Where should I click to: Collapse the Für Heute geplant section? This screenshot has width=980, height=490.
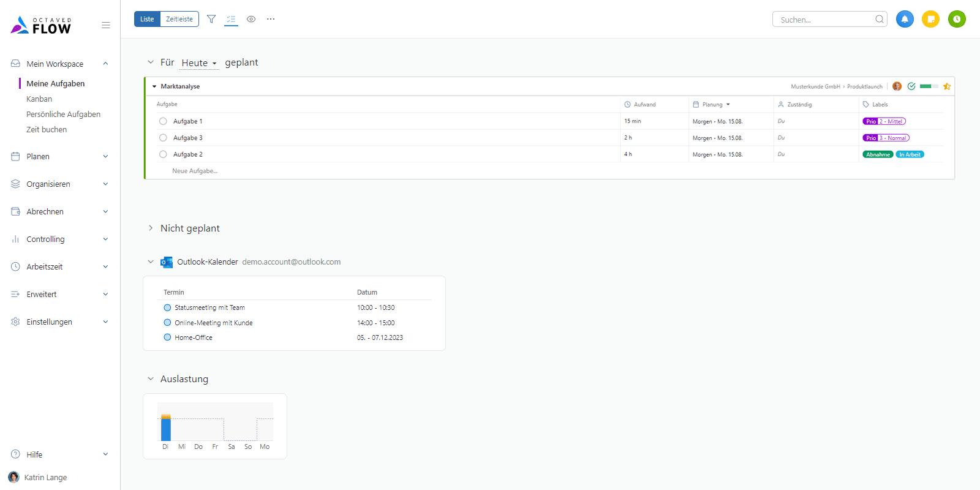tap(151, 62)
